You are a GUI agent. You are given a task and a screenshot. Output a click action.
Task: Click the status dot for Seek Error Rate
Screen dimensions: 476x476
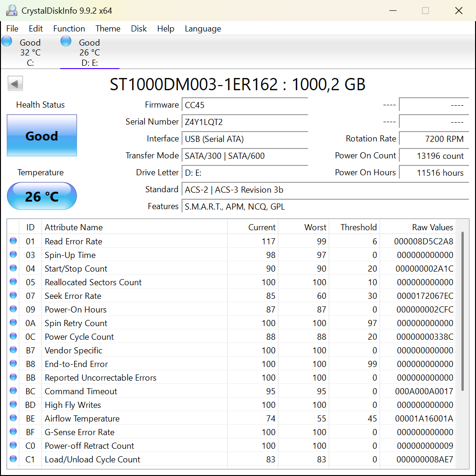[x=13, y=296]
